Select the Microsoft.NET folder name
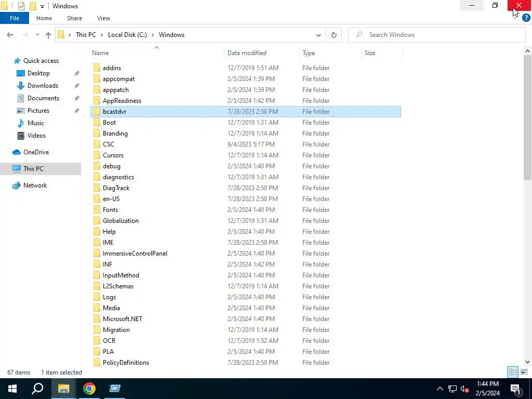 [x=123, y=319]
